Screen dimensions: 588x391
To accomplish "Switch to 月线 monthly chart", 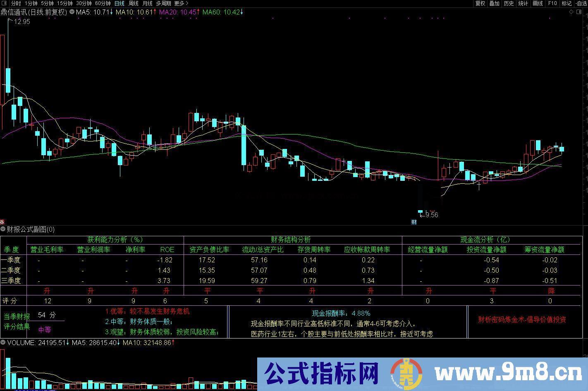I will coord(147,3).
